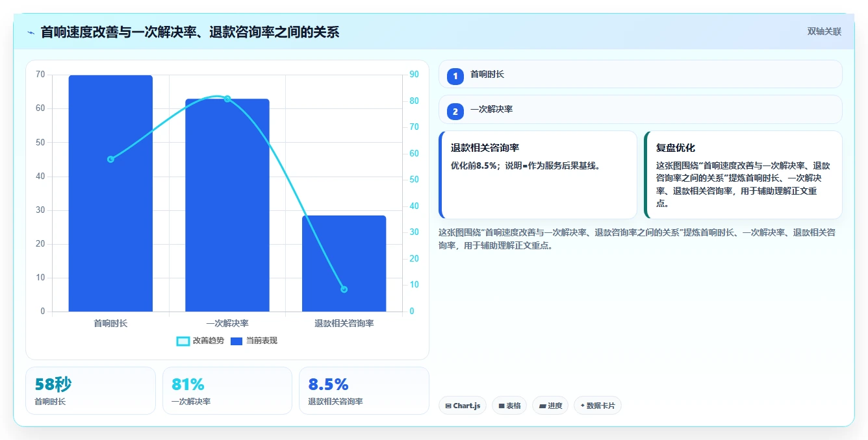Click the 进度 tag
This screenshot has width=868, height=440.
point(550,406)
